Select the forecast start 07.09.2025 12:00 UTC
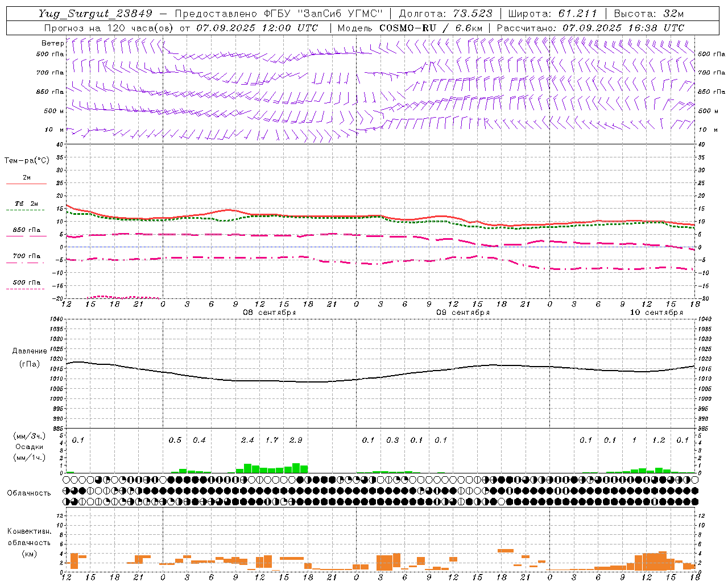This screenshot has width=728, height=582. pos(257,28)
